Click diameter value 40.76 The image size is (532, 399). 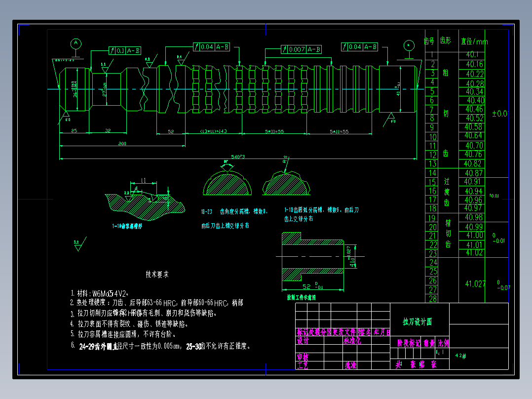pyautogui.click(x=473, y=154)
